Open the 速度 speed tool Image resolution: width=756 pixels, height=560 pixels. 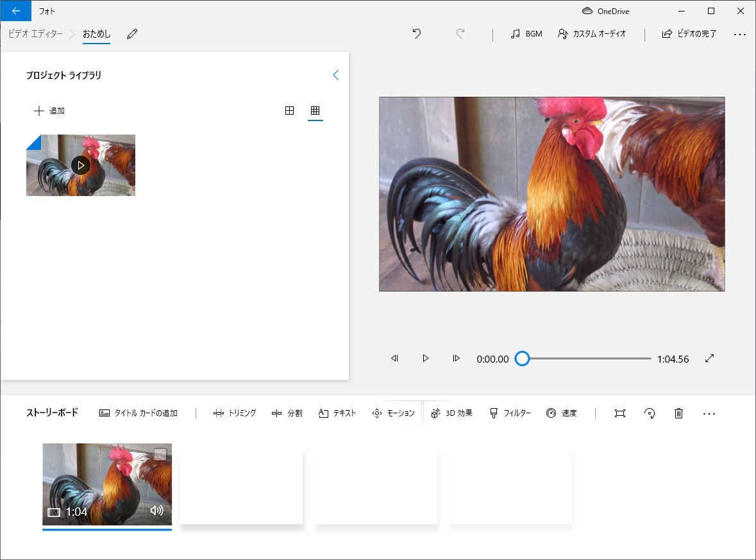pos(562,413)
